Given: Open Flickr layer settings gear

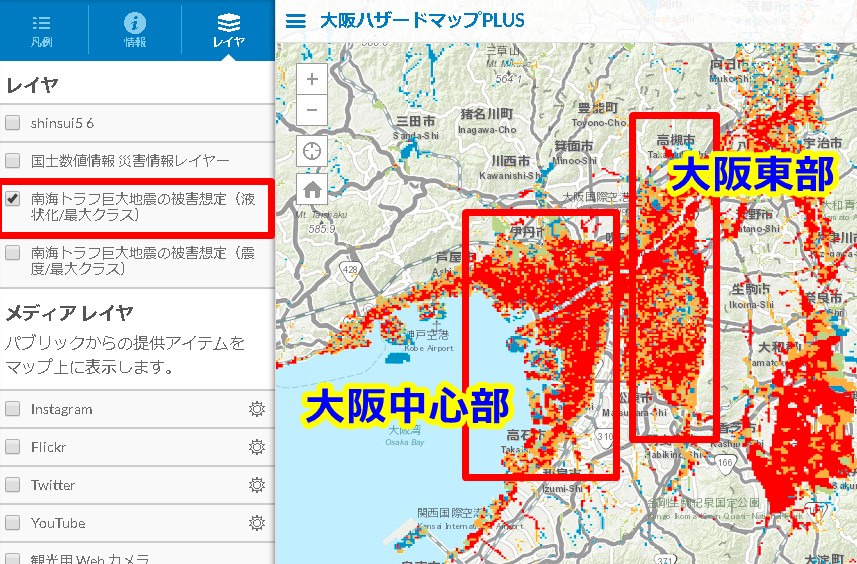Looking at the screenshot, I should point(256,447).
